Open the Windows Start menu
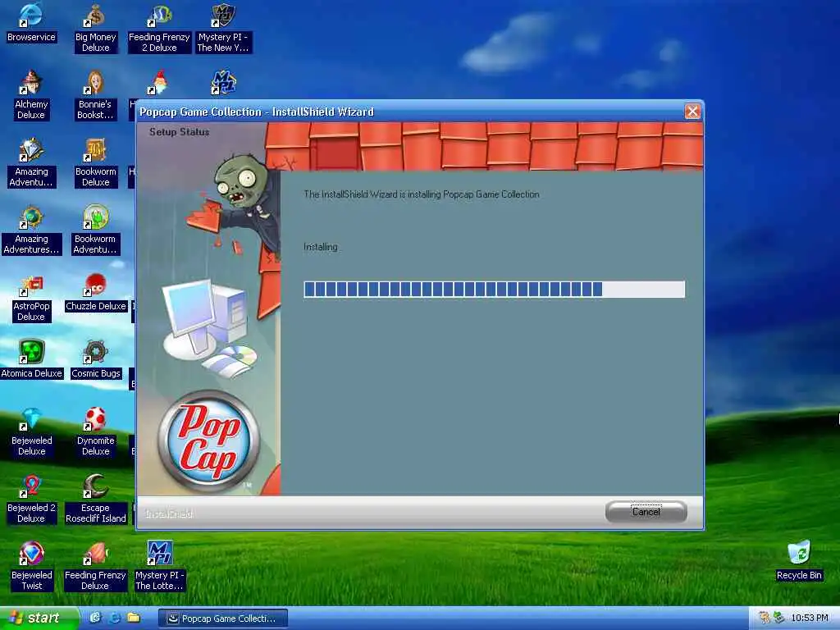The width and height of the screenshot is (840, 630). click(x=39, y=619)
